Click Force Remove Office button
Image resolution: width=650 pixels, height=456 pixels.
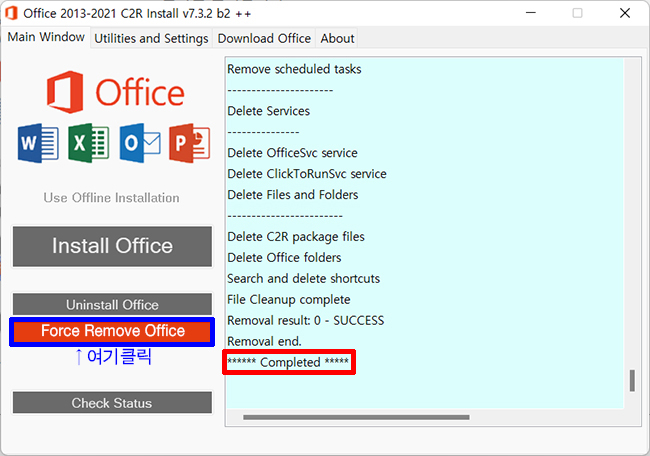[112, 331]
